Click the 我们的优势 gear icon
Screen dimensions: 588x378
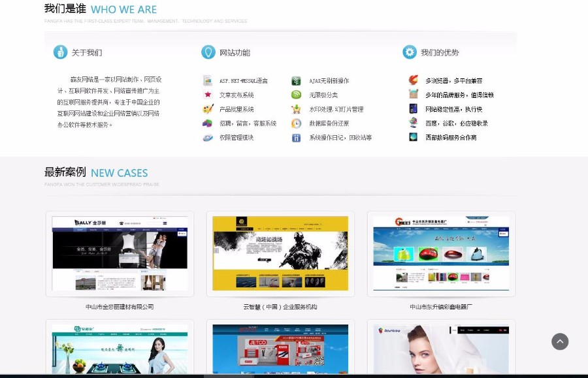(x=410, y=52)
